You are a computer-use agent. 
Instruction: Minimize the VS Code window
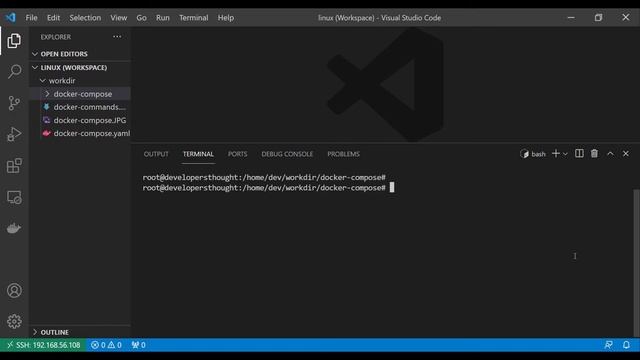point(571,18)
